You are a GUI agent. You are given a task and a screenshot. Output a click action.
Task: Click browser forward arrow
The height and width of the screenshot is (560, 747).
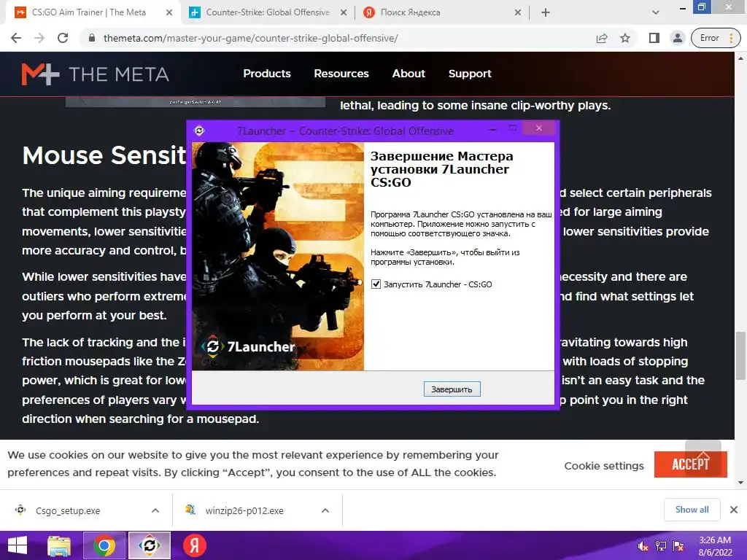[39, 38]
